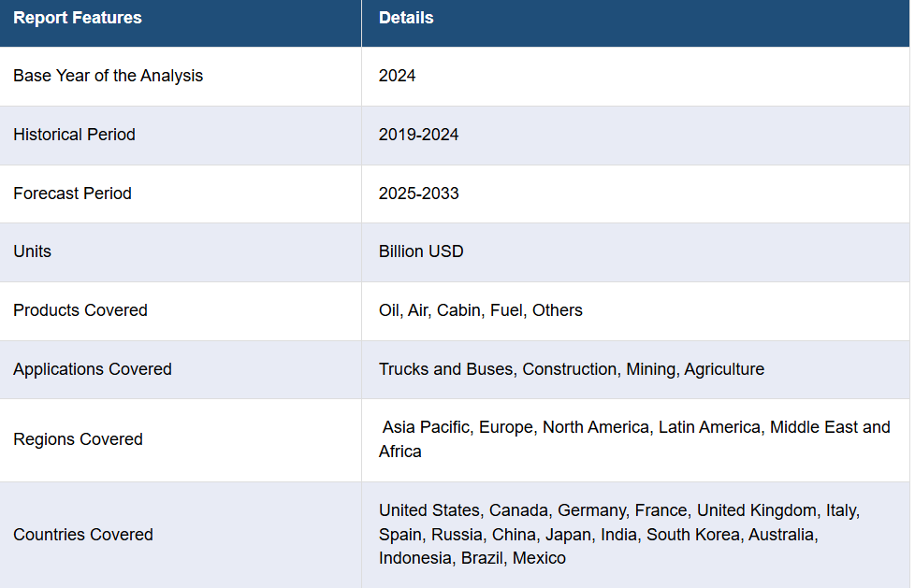Viewport: 915px width, 588px height.
Task: Click the Spain, Russia, China countries line
Action: [598, 535]
